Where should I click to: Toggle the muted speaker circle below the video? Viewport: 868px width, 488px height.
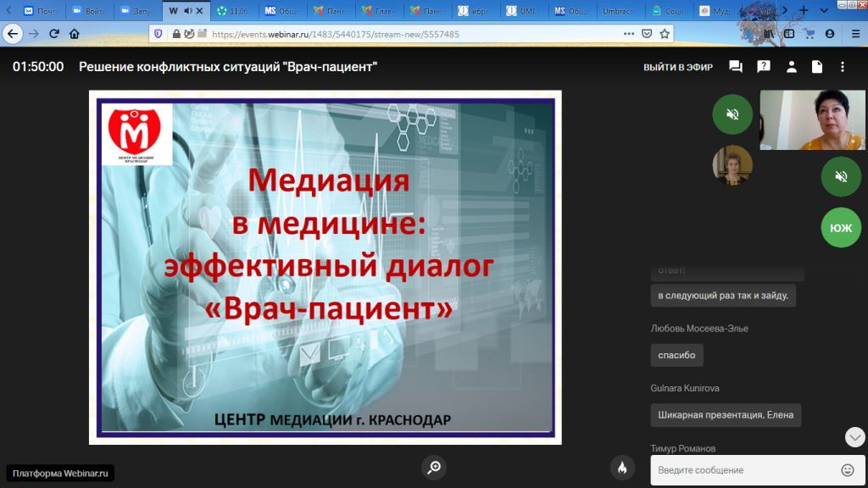click(841, 176)
